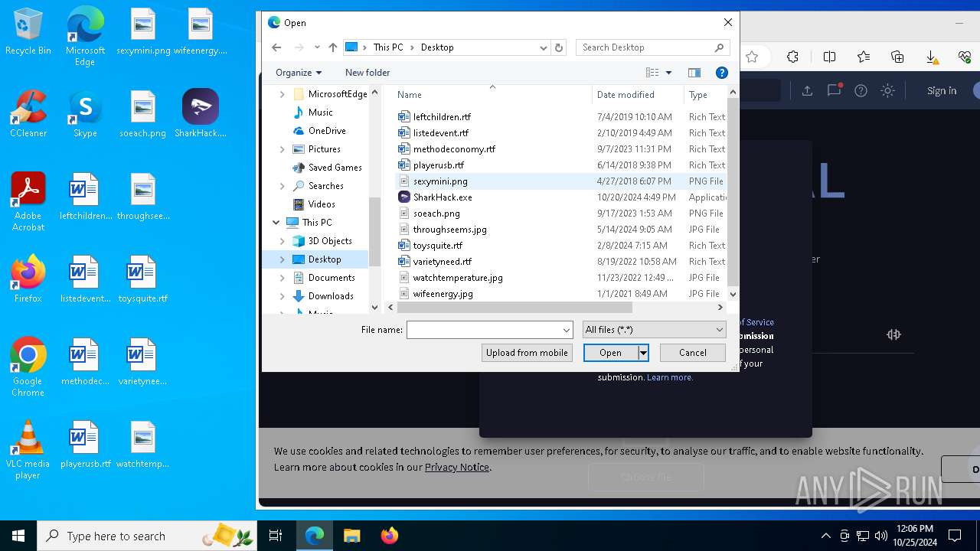Open the webpage notifications comment icon
This screenshot has width=980, height=551.
point(834,90)
